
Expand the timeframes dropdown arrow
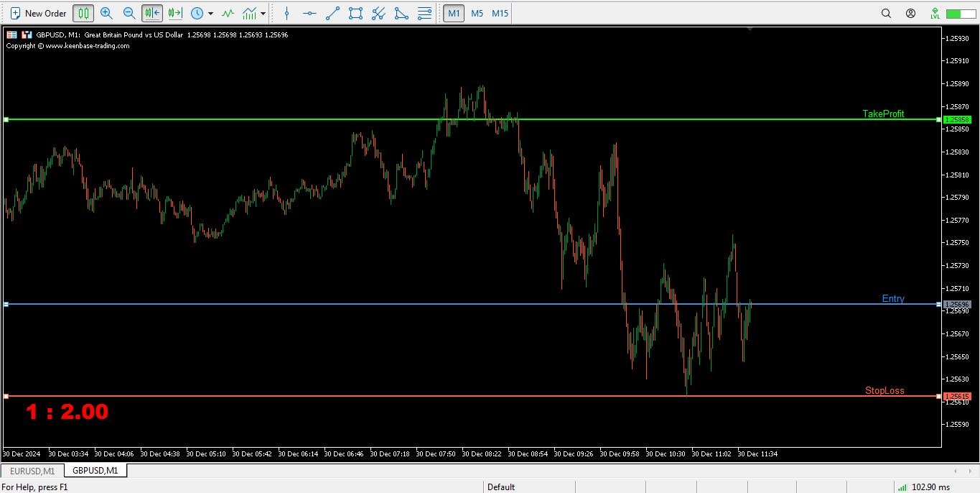point(210,13)
